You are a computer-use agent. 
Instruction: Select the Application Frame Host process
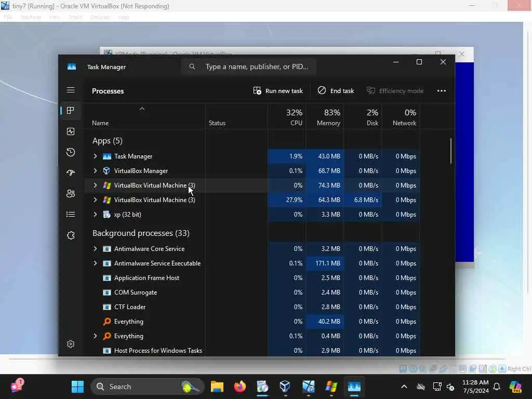(252, 278)
